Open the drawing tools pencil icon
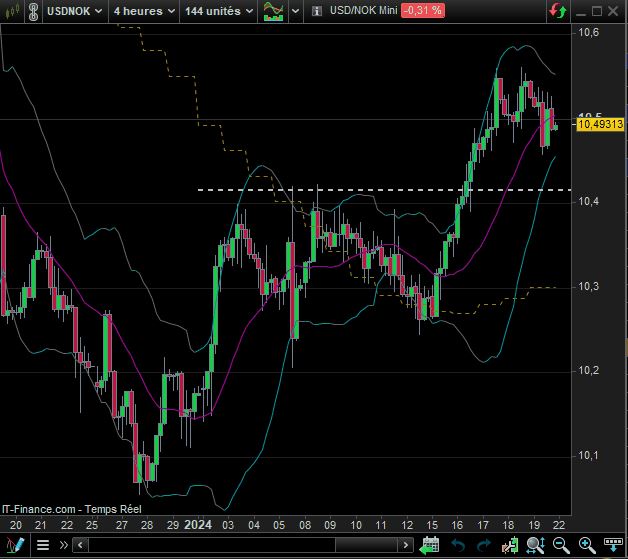 pyautogui.click(x=14, y=545)
